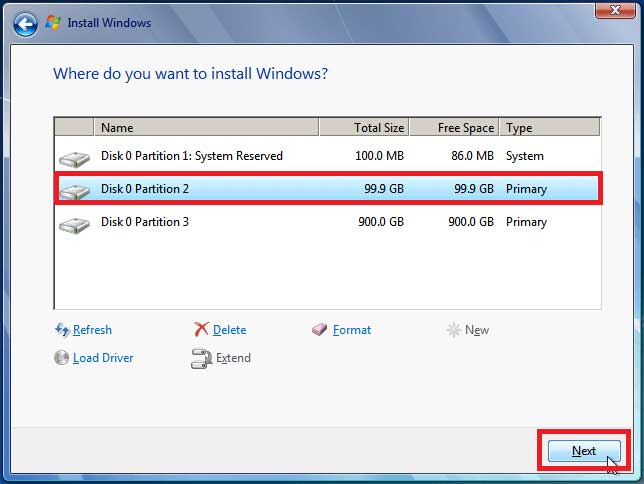
Task: Click the starburst New icon
Action: (454, 330)
